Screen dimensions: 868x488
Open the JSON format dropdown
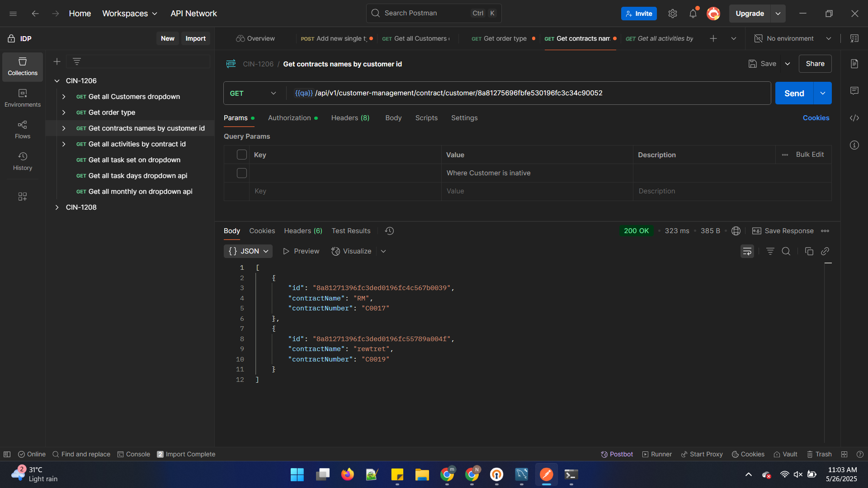pos(248,251)
